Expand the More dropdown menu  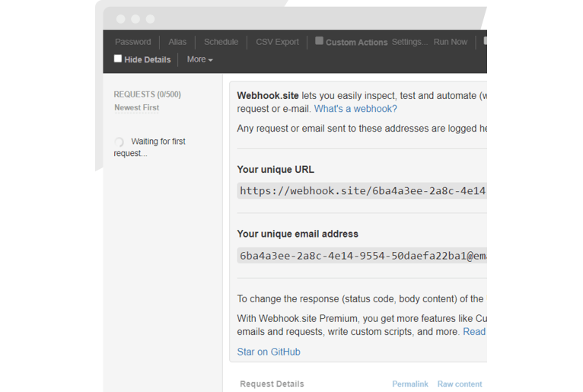(199, 59)
